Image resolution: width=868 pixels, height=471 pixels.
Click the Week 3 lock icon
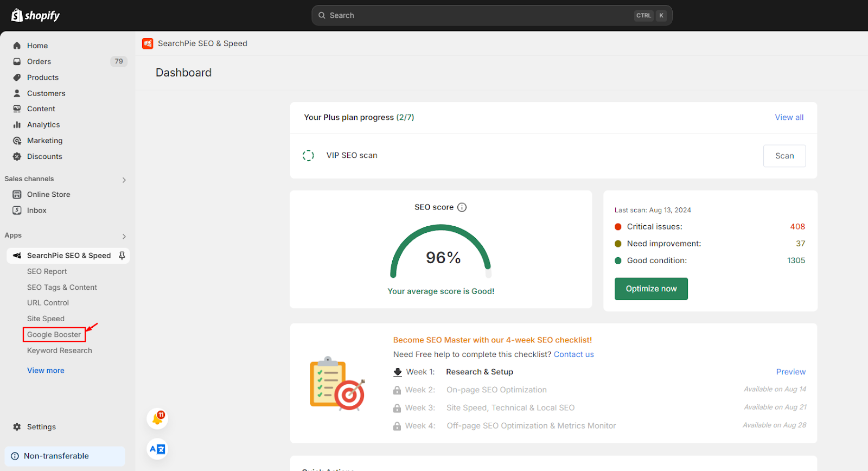click(397, 408)
